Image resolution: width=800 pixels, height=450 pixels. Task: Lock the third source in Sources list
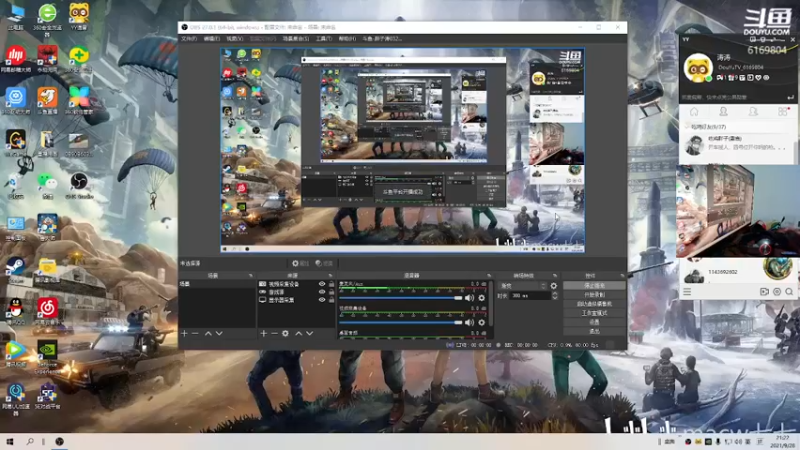click(x=332, y=299)
